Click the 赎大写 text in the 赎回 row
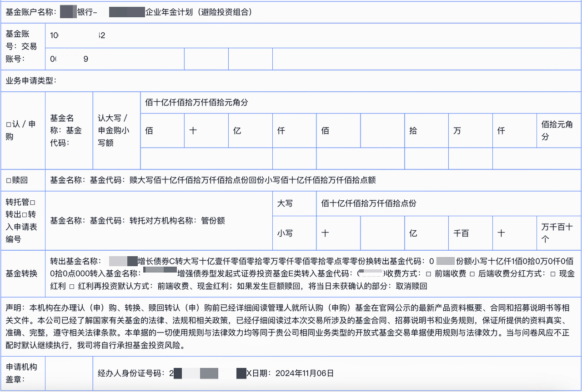 tap(141, 180)
